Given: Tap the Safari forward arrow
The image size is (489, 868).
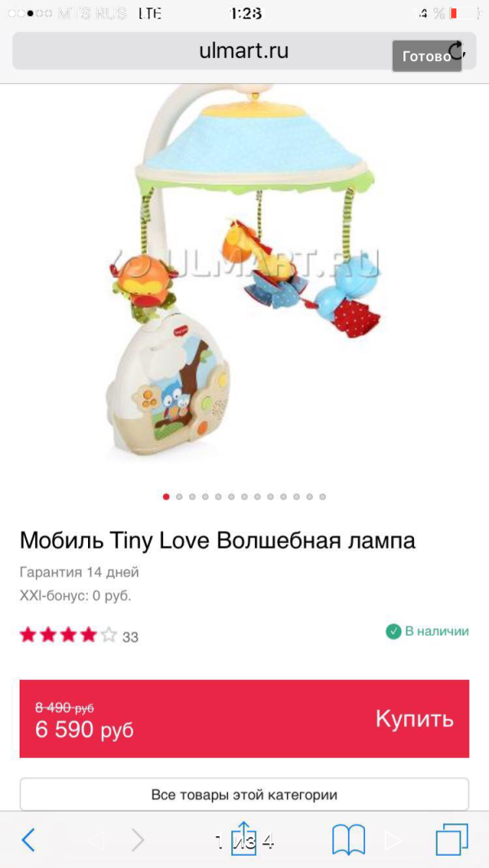Looking at the screenshot, I should [138, 840].
